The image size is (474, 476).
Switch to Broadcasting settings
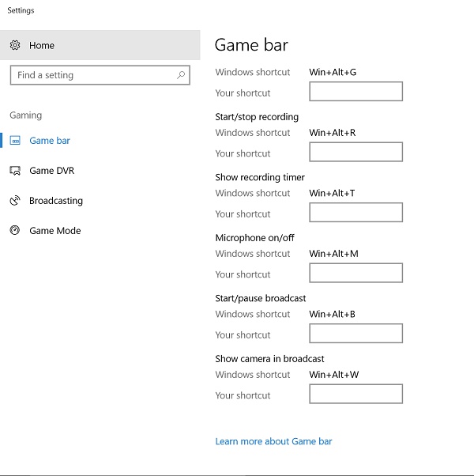tap(100, 201)
